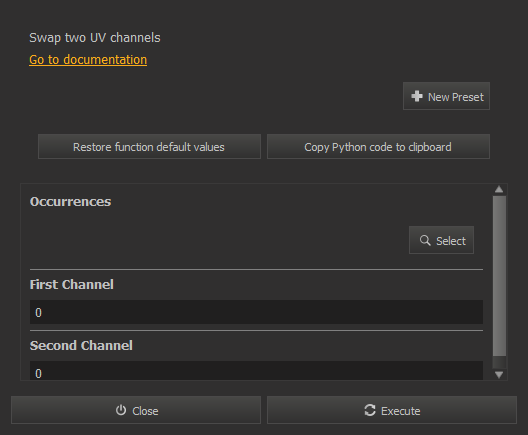Click the plus icon on New Preset
This screenshot has height=435, width=528.
pyautogui.click(x=417, y=96)
